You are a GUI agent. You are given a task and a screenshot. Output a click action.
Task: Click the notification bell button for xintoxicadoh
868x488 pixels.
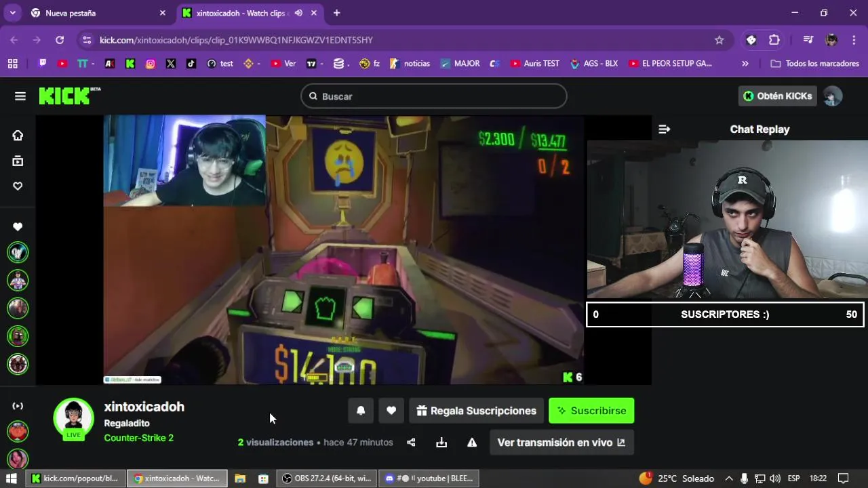pos(361,411)
